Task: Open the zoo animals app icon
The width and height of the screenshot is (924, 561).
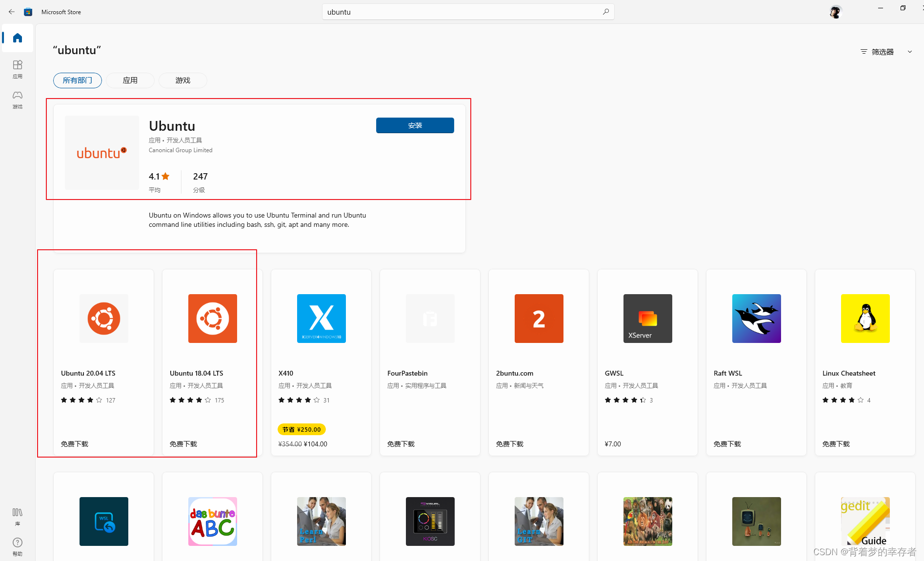Action: pos(648,521)
